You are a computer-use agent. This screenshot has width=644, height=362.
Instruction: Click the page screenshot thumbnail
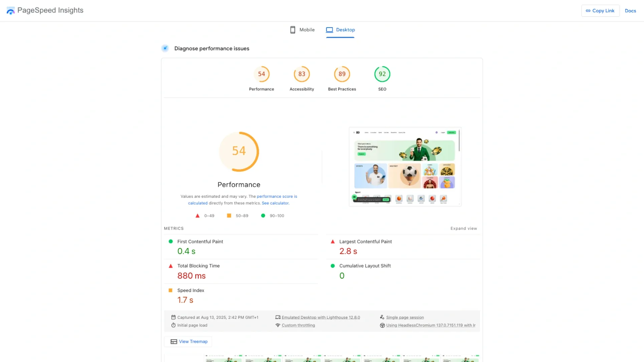[405, 167]
